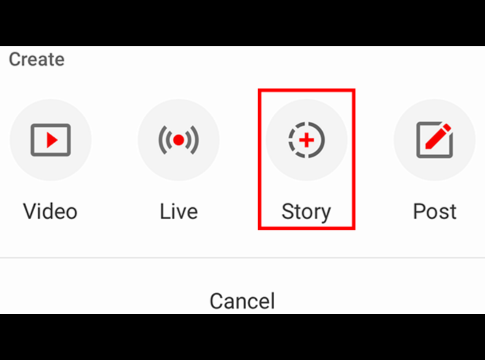Click the red play triangle inside Video
The image size is (485, 360).
[52, 140]
